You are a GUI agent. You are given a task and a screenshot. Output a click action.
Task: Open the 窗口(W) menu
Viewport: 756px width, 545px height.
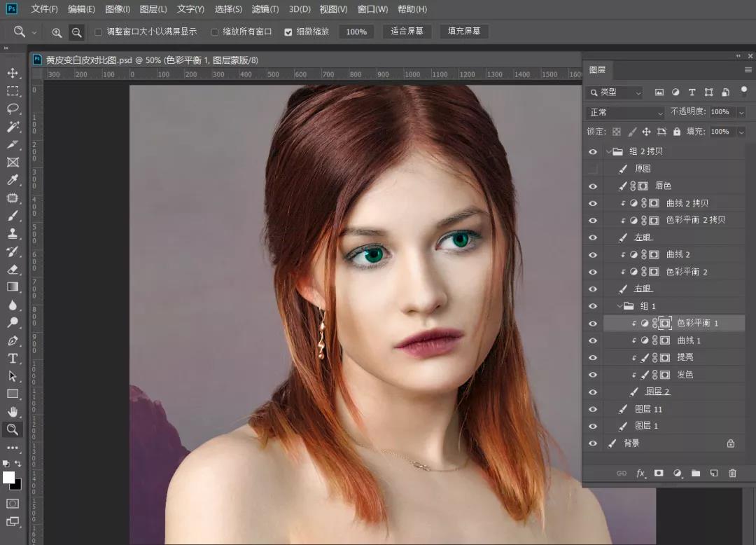(372, 9)
